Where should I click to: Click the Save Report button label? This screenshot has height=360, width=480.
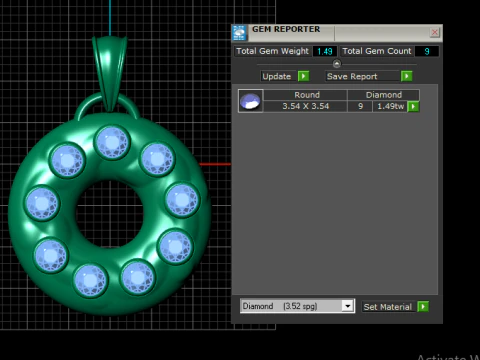(362, 76)
